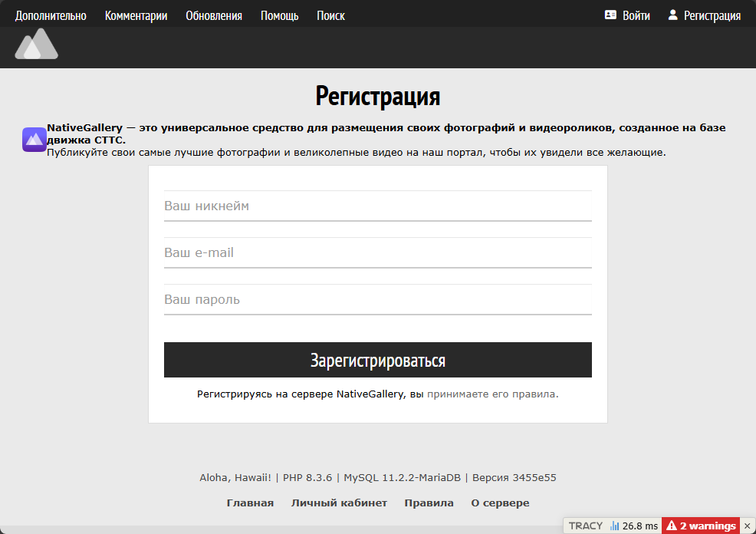Close the Tracy debug bar

click(748, 526)
